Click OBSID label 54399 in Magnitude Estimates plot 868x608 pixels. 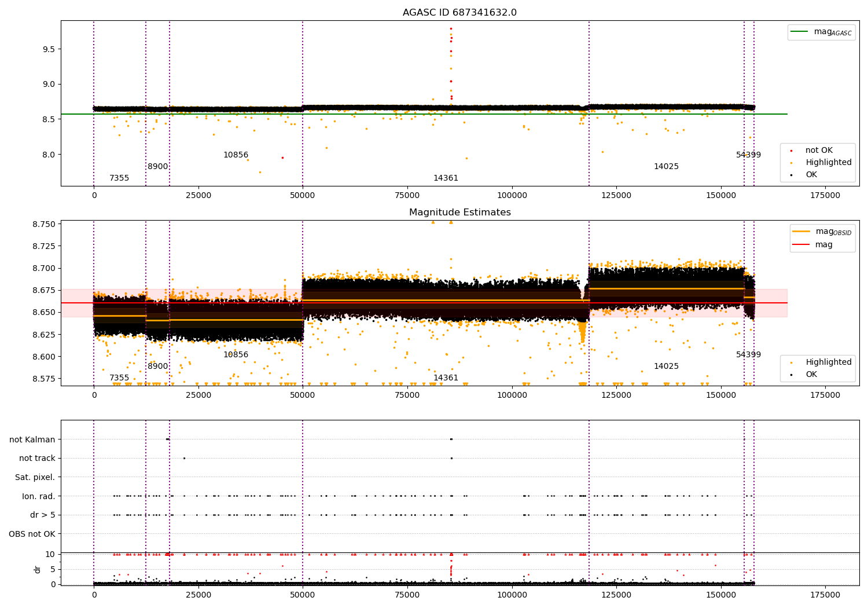point(748,354)
